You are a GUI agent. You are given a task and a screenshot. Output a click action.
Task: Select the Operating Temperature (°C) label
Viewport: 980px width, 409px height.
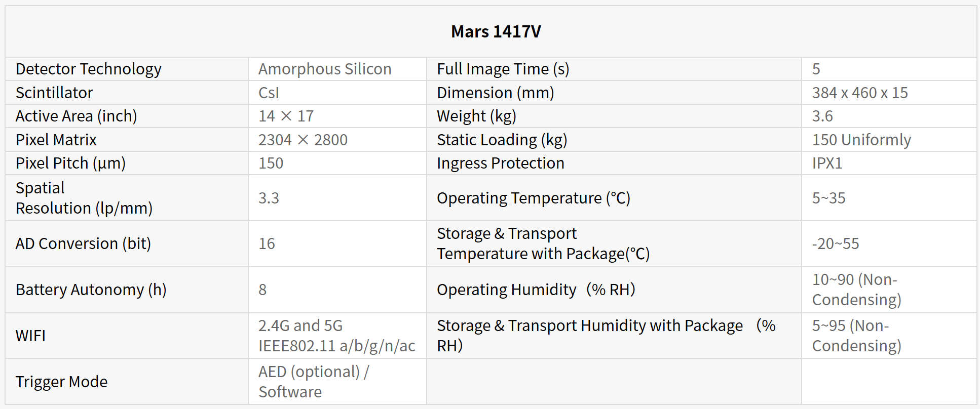pyautogui.click(x=533, y=198)
